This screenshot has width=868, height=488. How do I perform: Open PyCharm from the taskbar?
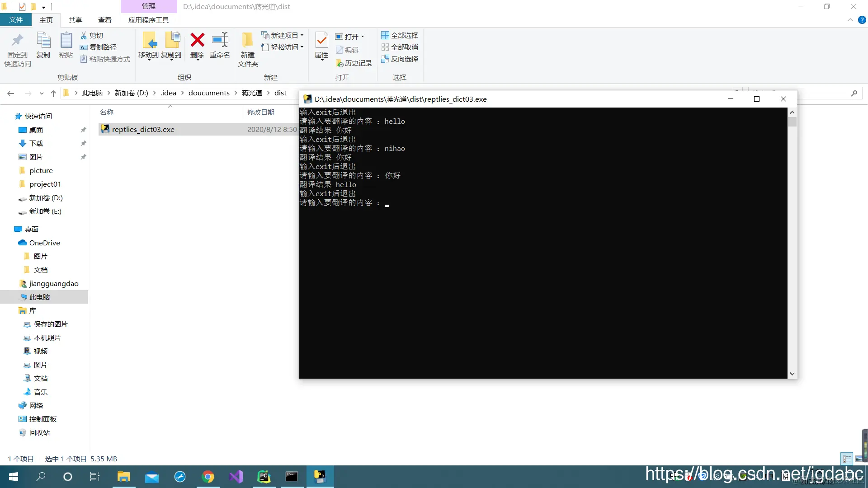[264, 477]
